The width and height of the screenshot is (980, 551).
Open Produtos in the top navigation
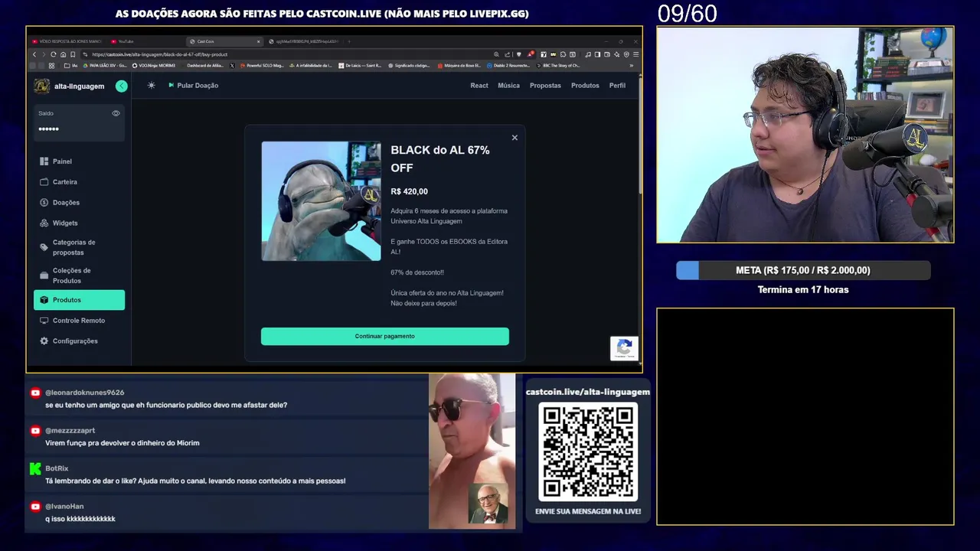coord(585,86)
